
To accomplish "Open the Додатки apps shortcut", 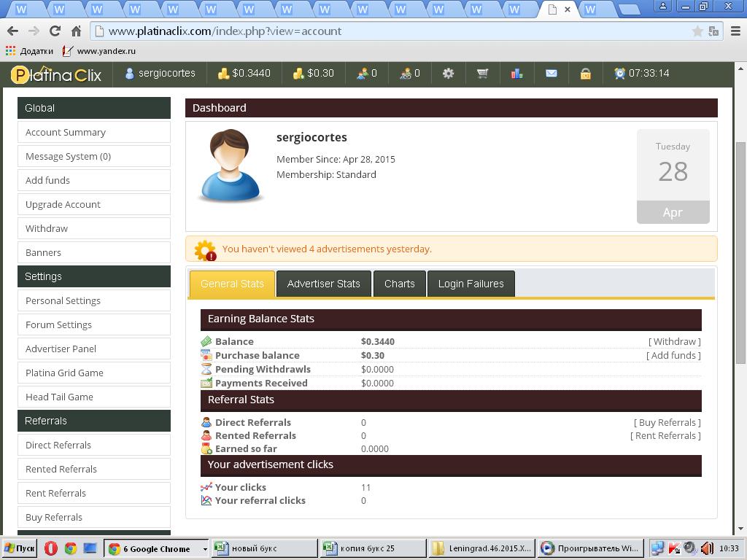I will coord(29,51).
